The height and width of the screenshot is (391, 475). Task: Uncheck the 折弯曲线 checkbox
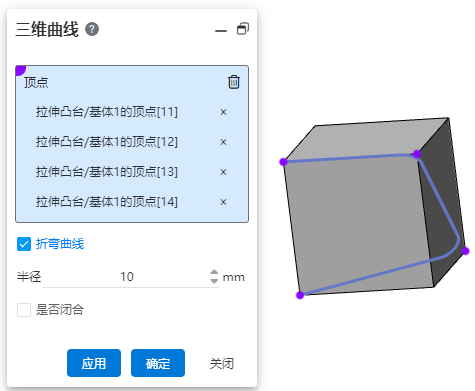tap(24, 244)
